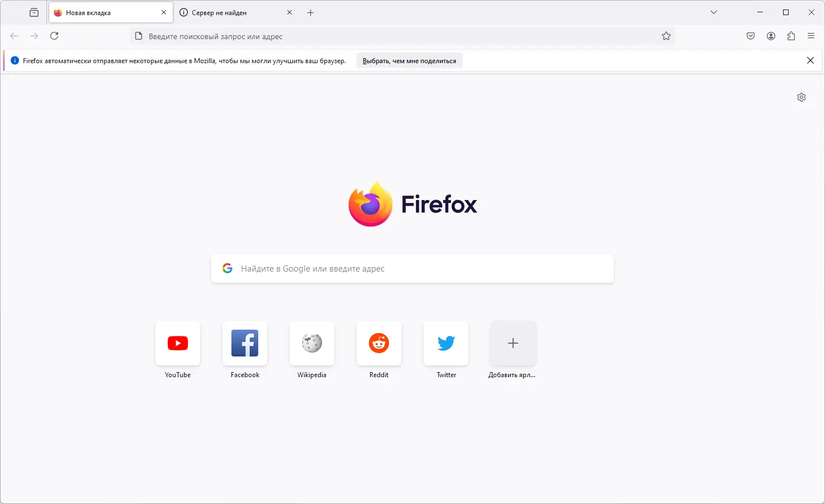Open the sidebar tabs icon
The width and height of the screenshot is (825, 504).
(34, 12)
